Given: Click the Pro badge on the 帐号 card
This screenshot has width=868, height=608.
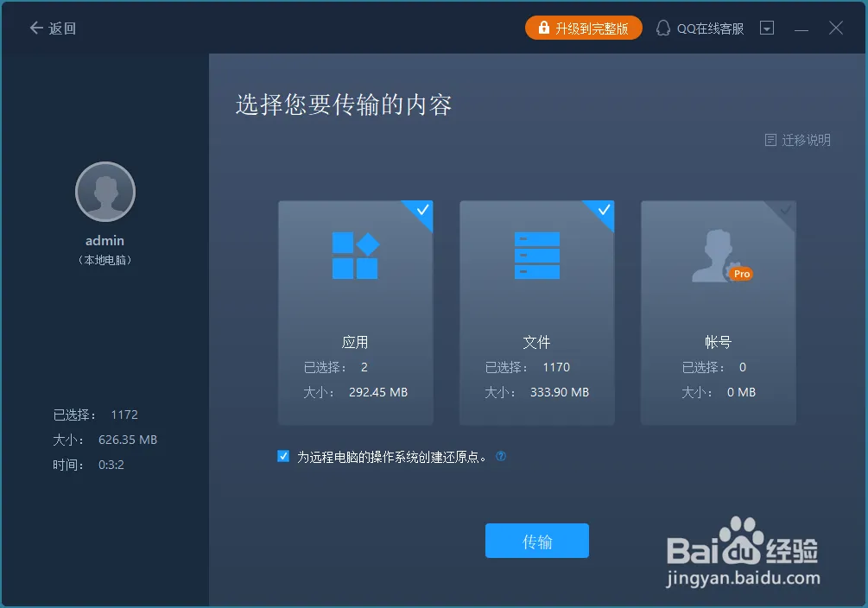Looking at the screenshot, I should click(741, 273).
